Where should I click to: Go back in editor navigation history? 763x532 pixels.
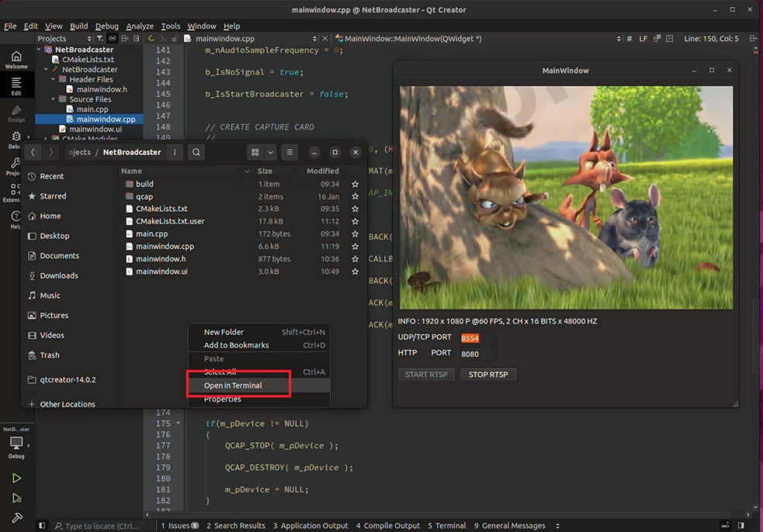pos(151,39)
